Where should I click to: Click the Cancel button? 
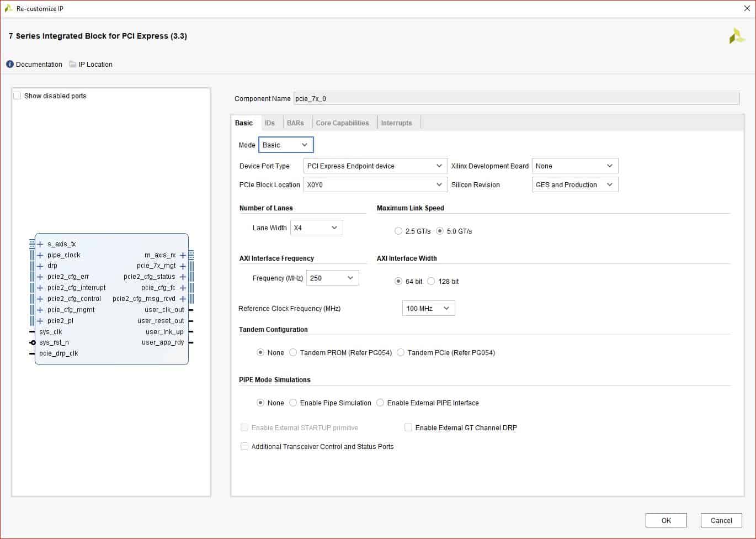[721, 520]
